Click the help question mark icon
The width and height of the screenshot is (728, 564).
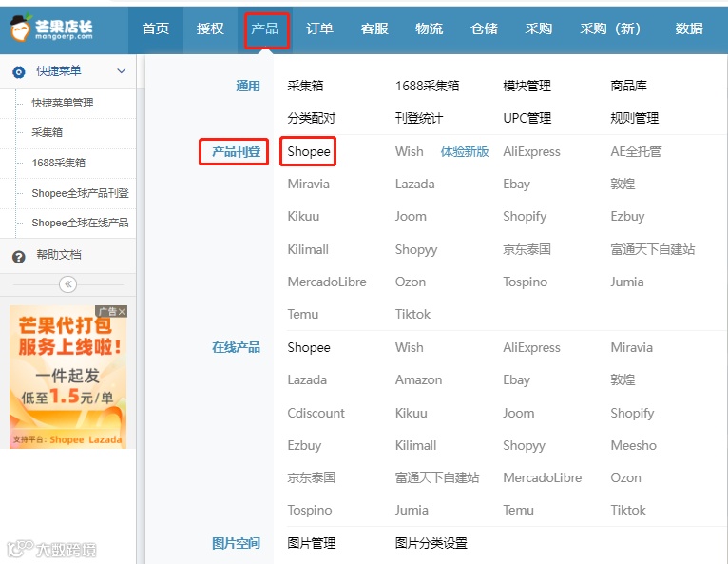[x=19, y=257]
